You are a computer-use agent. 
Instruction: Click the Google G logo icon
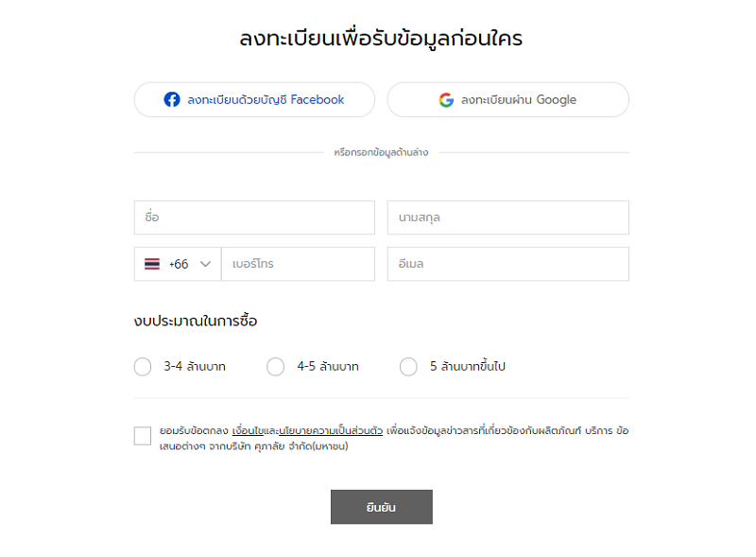[x=446, y=99]
